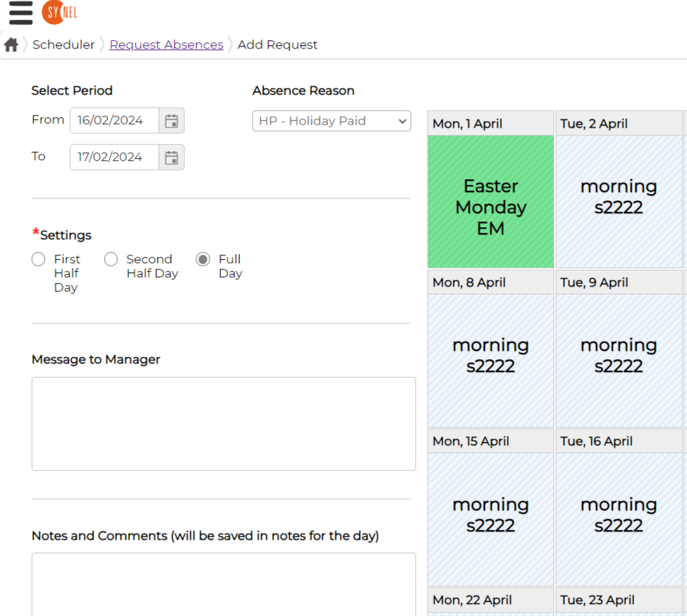Open the To date calendar picker
The image size is (687, 616).
(x=171, y=157)
